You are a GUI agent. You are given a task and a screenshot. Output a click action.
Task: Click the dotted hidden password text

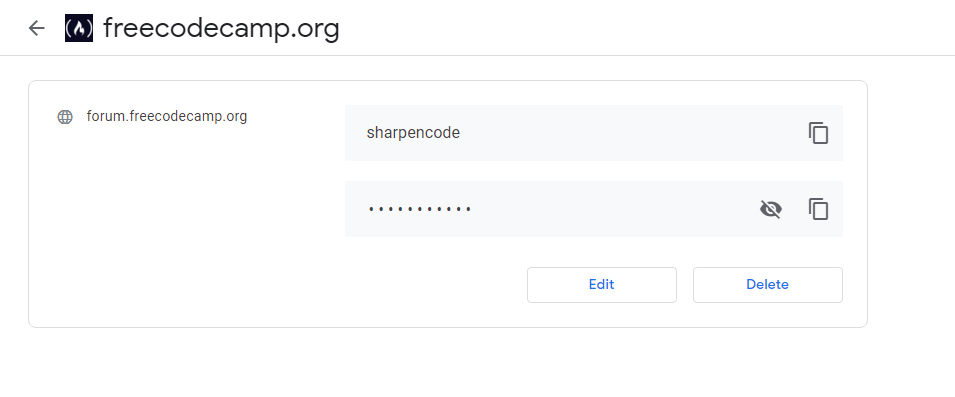pos(420,209)
